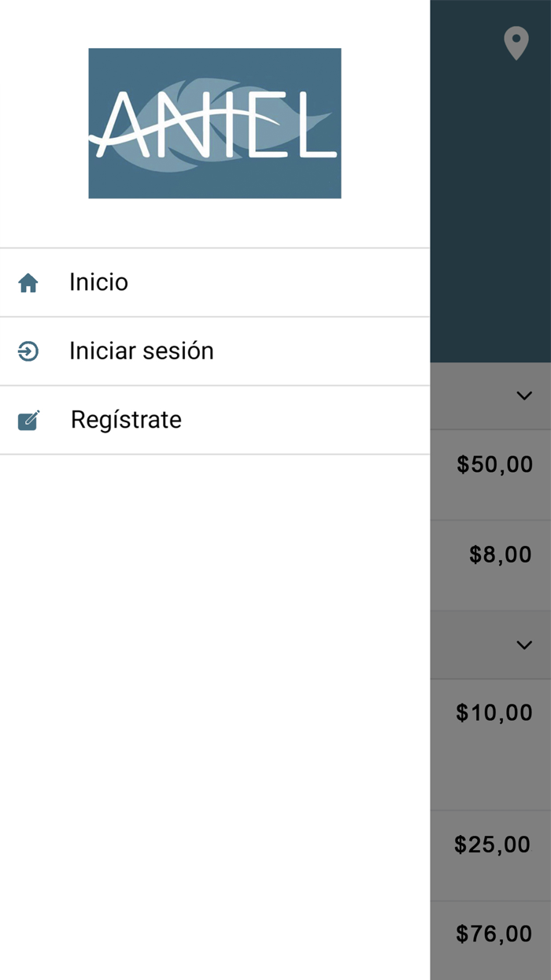Go to Inicio menu item
Viewport: 551px width, 980px height.
(x=98, y=282)
